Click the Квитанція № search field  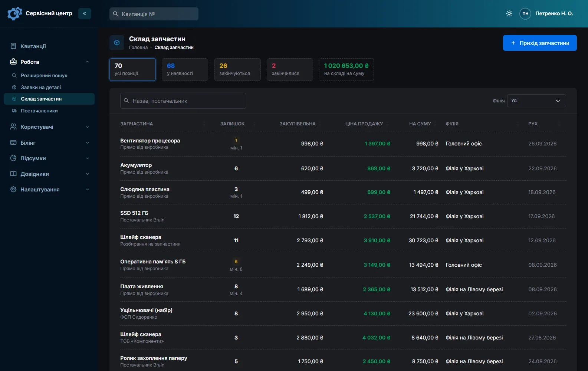click(154, 14)
